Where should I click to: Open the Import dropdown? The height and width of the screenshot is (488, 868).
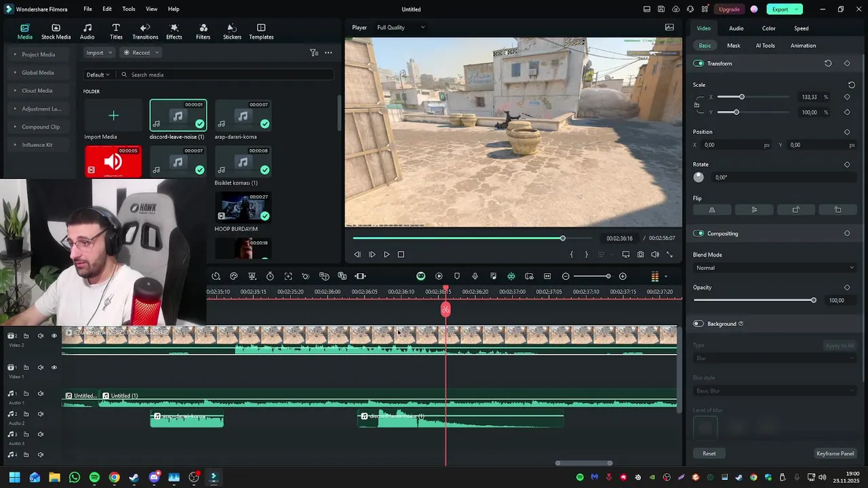[98, 53]
